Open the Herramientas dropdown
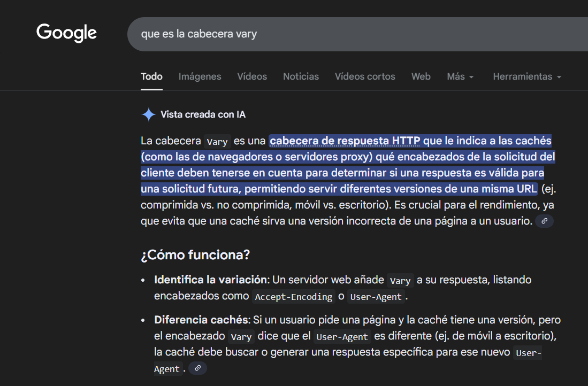This screenshot has width=588, height=386. (x=526, y=76)
